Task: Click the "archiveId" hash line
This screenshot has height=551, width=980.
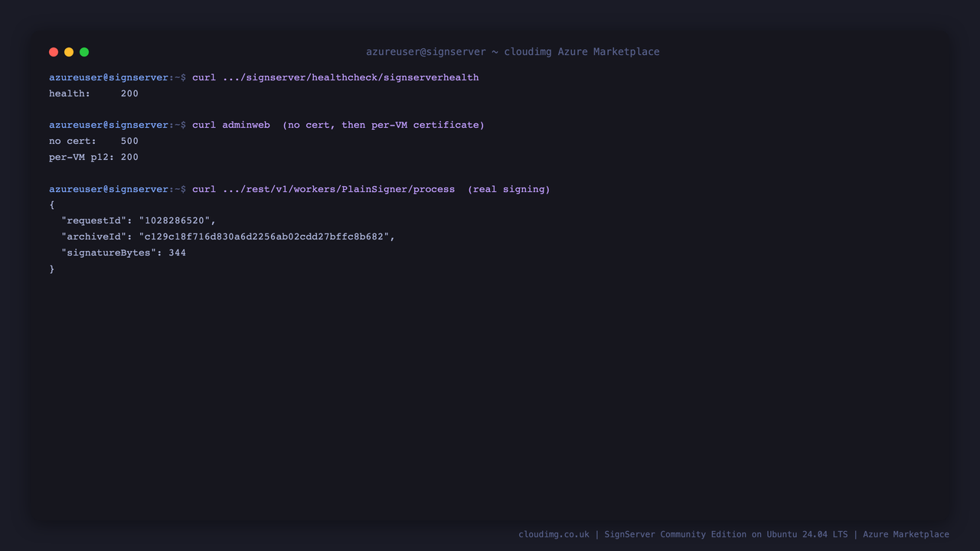Action: pyautogui.click(x=228, y=236)
